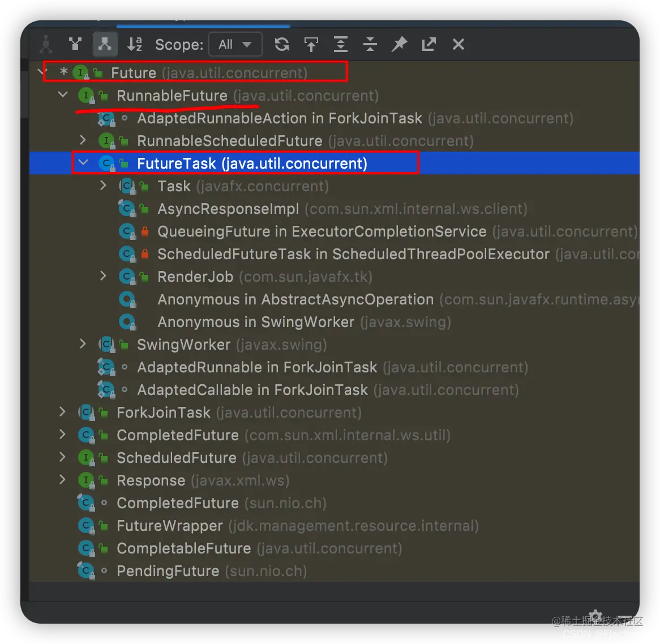Select ScheduledFutureTask in ScheduledThreadPoolExecutor
Screen dimensions: 660x644
coord(334,254)
